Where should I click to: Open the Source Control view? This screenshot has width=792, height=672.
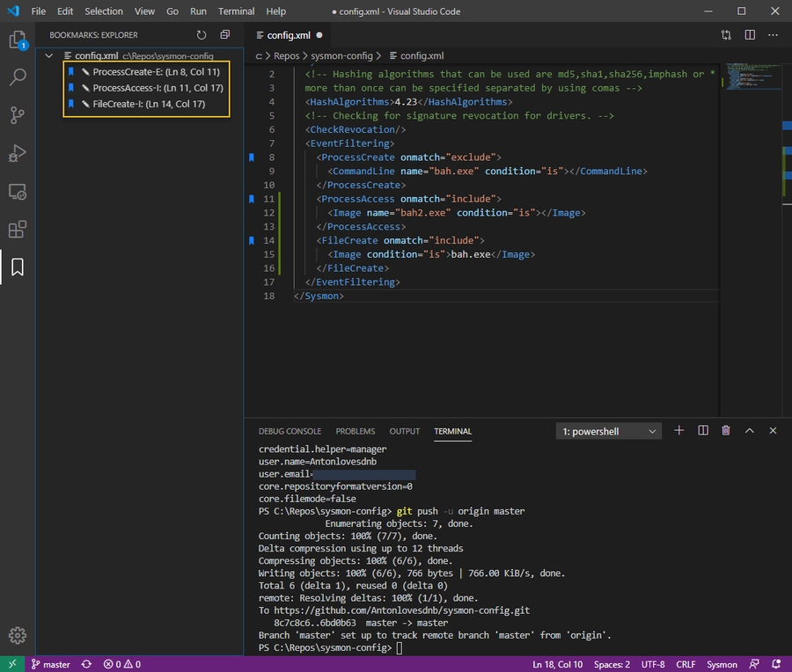pyautogui.click(x=17, y=115)
